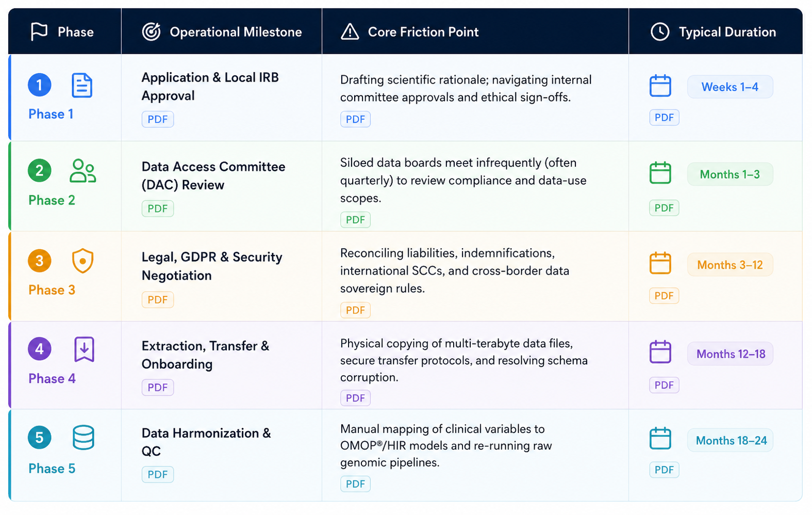Open the PDF under Data Harmonization & QC
This screenshot has width=812, height=515.
pyautogui.click(x=158, y=474)
